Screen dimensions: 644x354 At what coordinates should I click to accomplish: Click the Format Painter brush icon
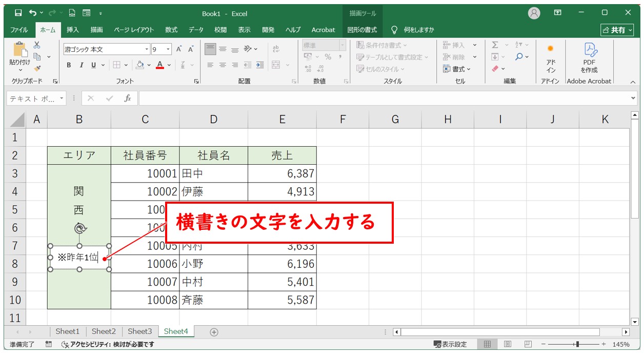click(x=37, y=68)
